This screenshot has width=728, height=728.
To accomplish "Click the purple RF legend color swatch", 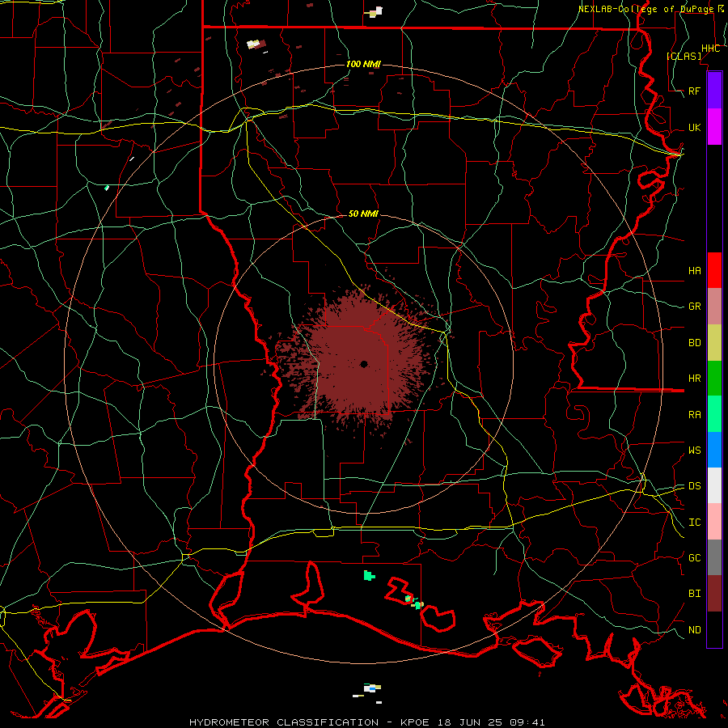I will 714,91.
